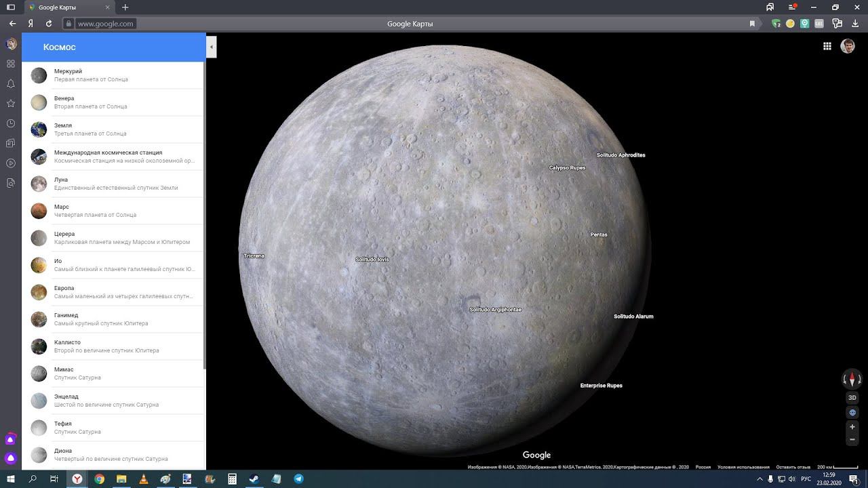Viewport: 868px width, 488px height.
Task: Click the Earth planet thumbnail
Action: click(x=39, y=129)
